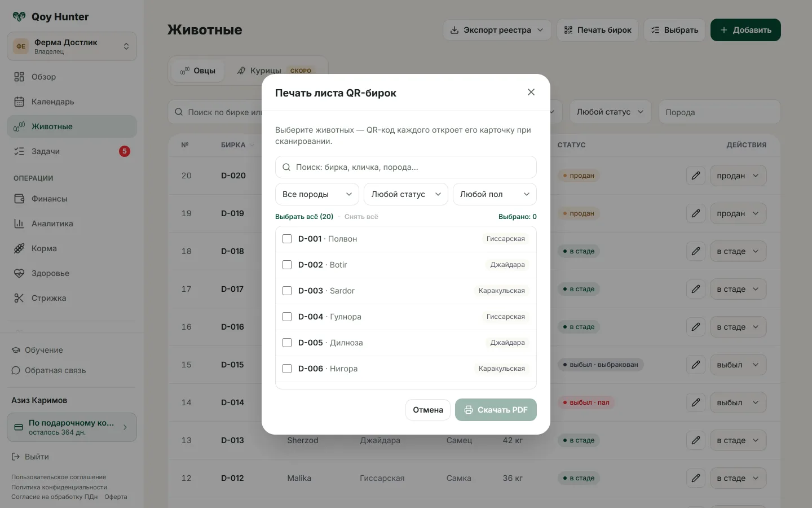Switch to the Овцы tab

(x=198, y=71)
